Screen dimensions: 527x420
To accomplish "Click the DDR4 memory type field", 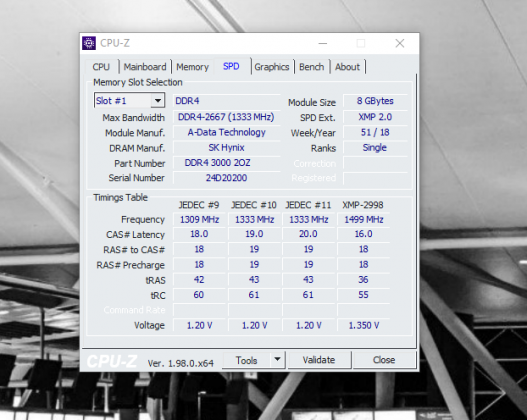I will pos(227,101).
